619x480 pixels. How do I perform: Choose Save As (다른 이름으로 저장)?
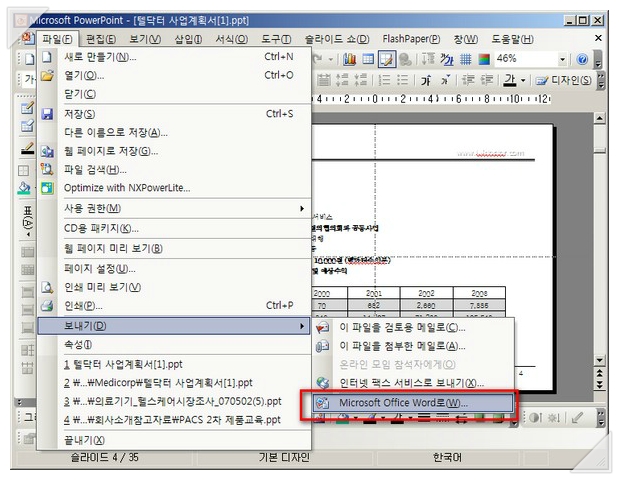pos(174,132)
